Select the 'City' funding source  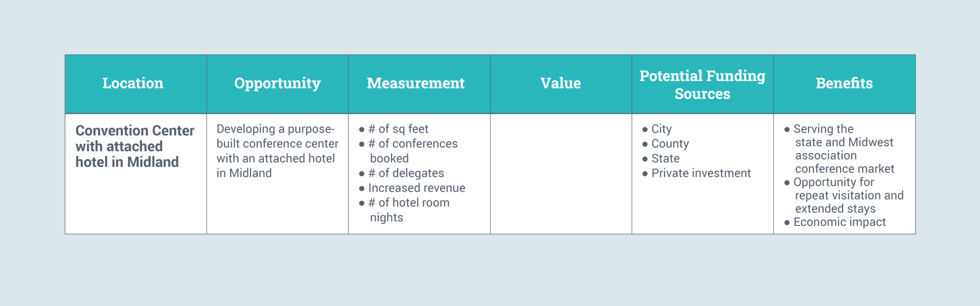661,129
